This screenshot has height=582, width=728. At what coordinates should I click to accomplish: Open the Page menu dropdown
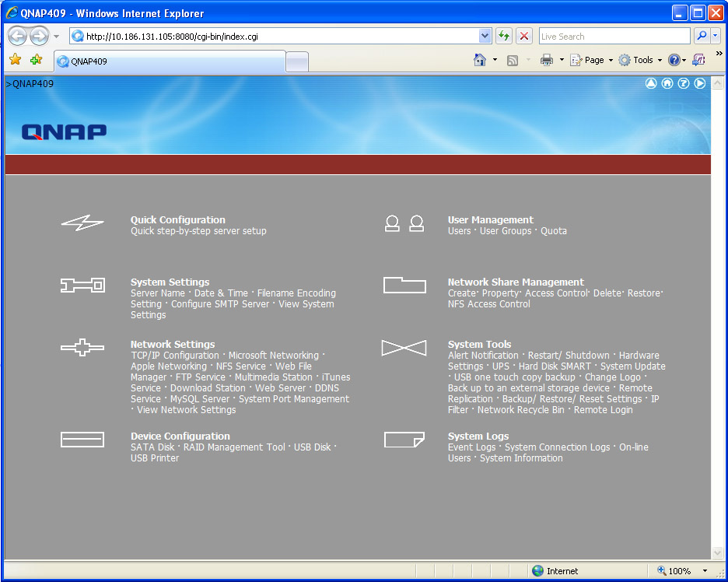pos(591,60)
